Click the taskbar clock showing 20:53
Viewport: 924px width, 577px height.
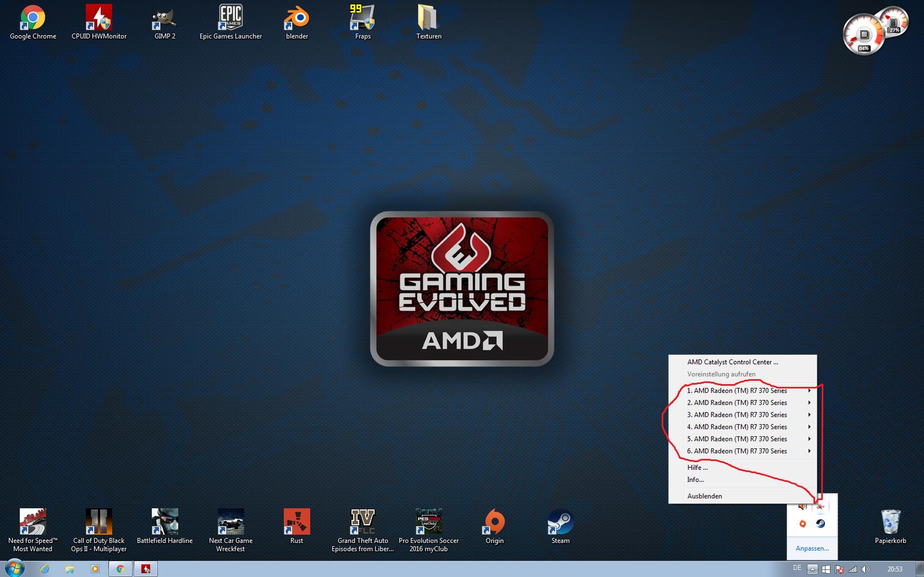coord(895,569)
